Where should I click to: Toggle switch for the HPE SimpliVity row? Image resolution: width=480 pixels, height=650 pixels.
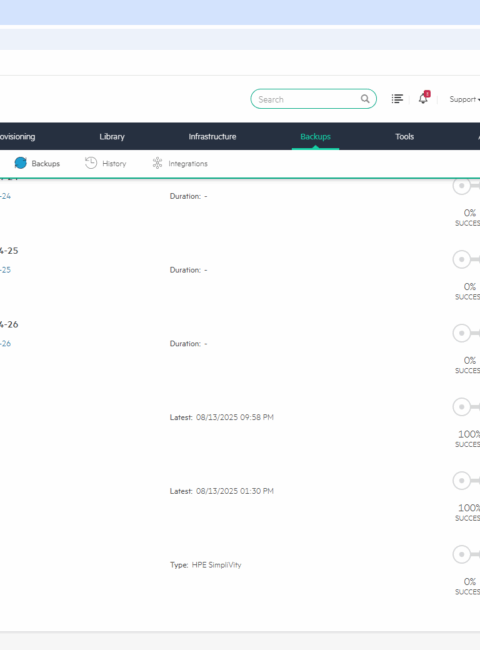point(466,555)
